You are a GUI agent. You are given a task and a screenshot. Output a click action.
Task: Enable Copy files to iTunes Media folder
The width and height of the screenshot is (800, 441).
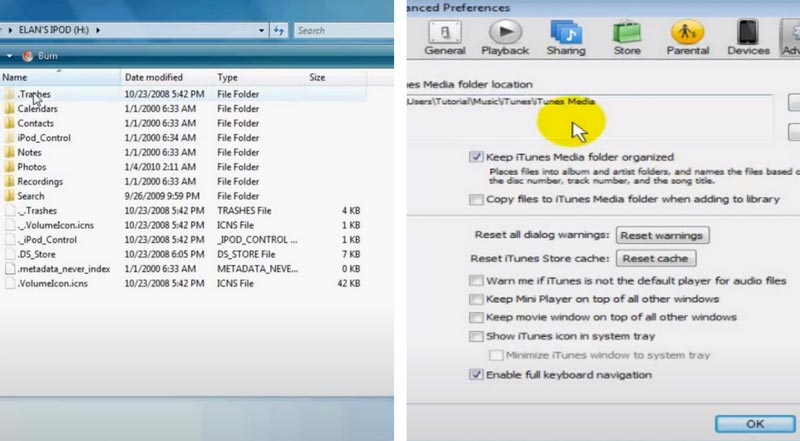pos(476,199)
